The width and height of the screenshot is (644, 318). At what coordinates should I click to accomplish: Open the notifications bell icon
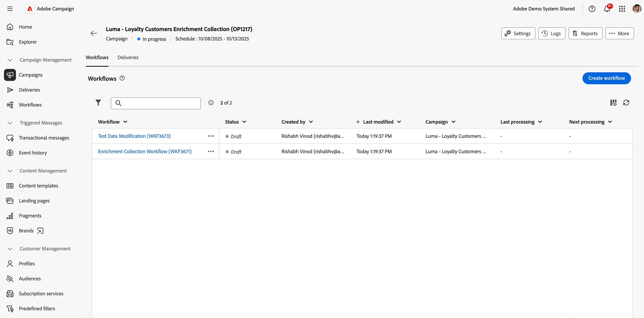pos(607,9)
